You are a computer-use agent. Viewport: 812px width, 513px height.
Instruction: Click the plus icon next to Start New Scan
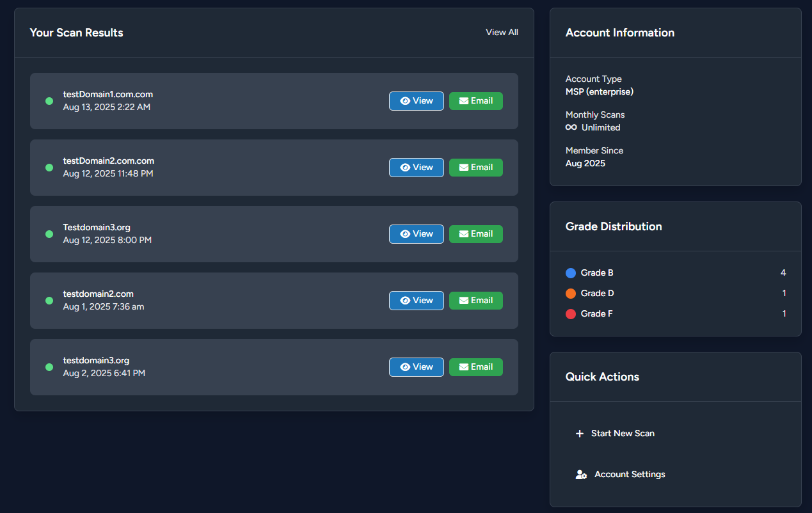(x=580, y=433)
